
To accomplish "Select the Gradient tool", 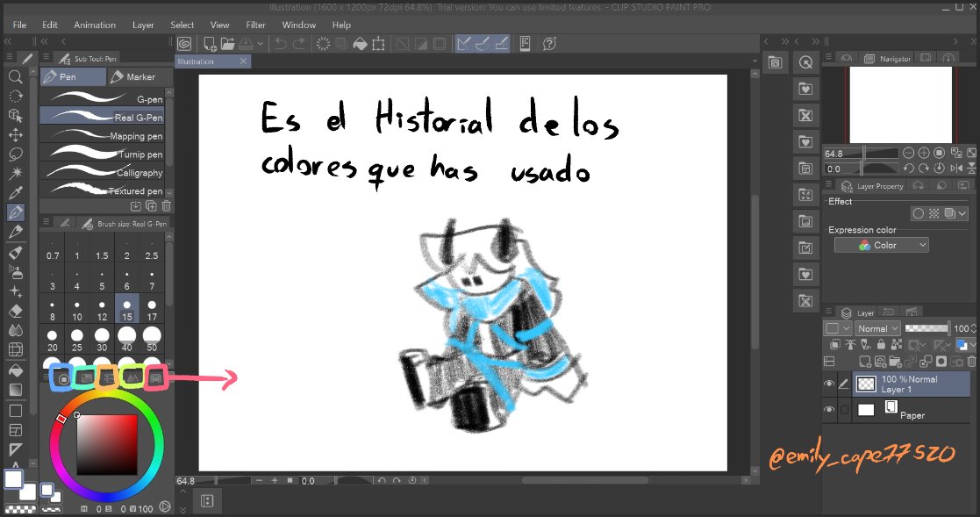I will (16, 390).
